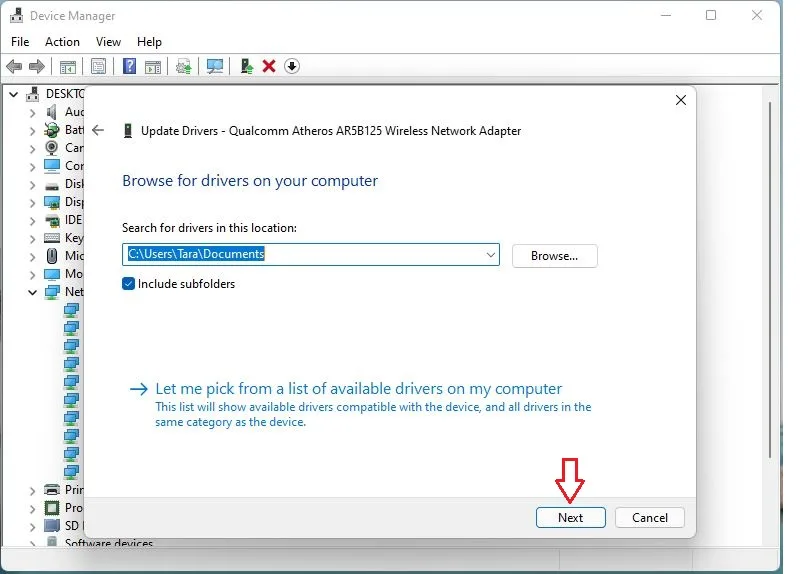Select the Software devices tree row

tap(99, 543)
